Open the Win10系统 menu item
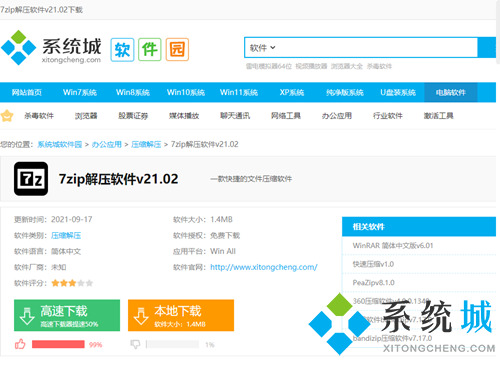The width and height of the screenshot is (500, 366). click(186, 92)
